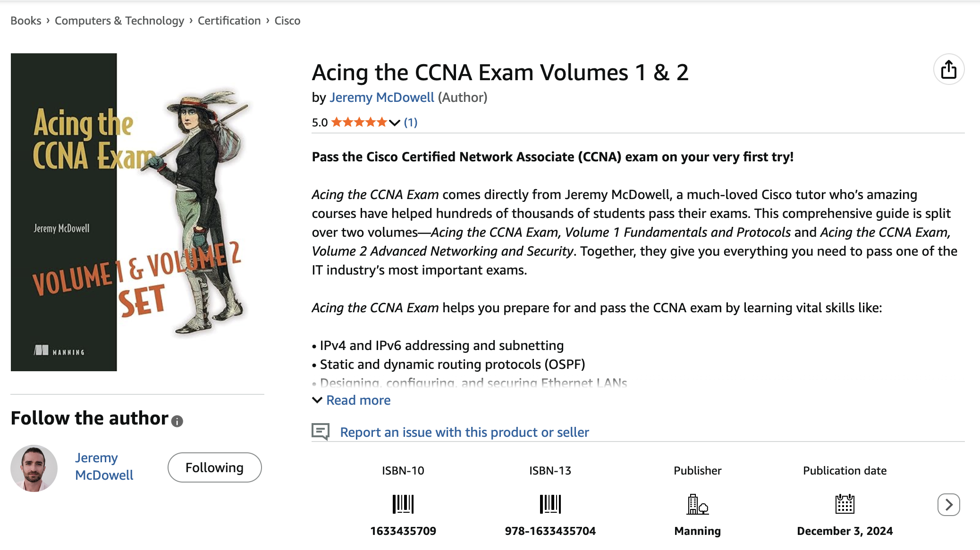Click the report issue speech bubble icon
The height and width of the screenshot is (550, 980).
(321, 431)
